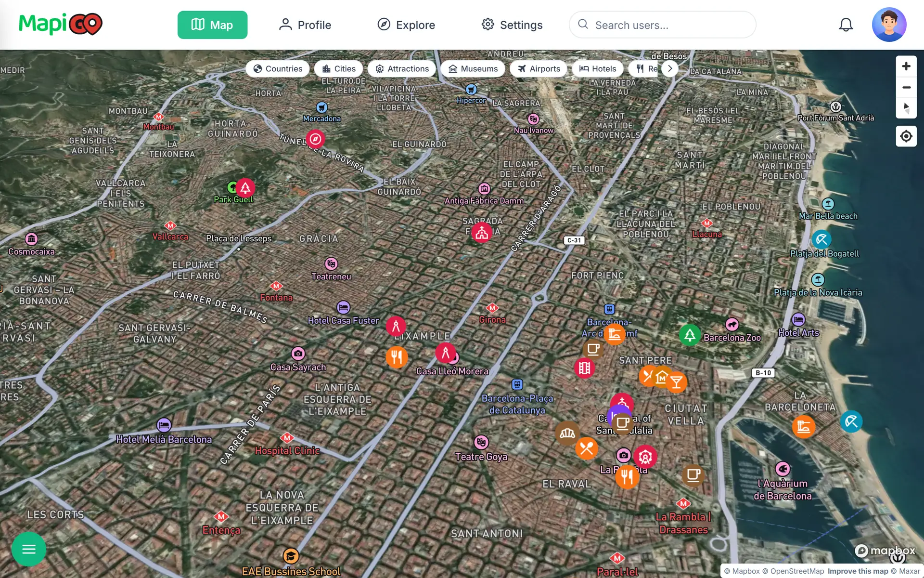Focus the Search users field
This screenshot has width=924, height=578.
(x=662, y=25)
